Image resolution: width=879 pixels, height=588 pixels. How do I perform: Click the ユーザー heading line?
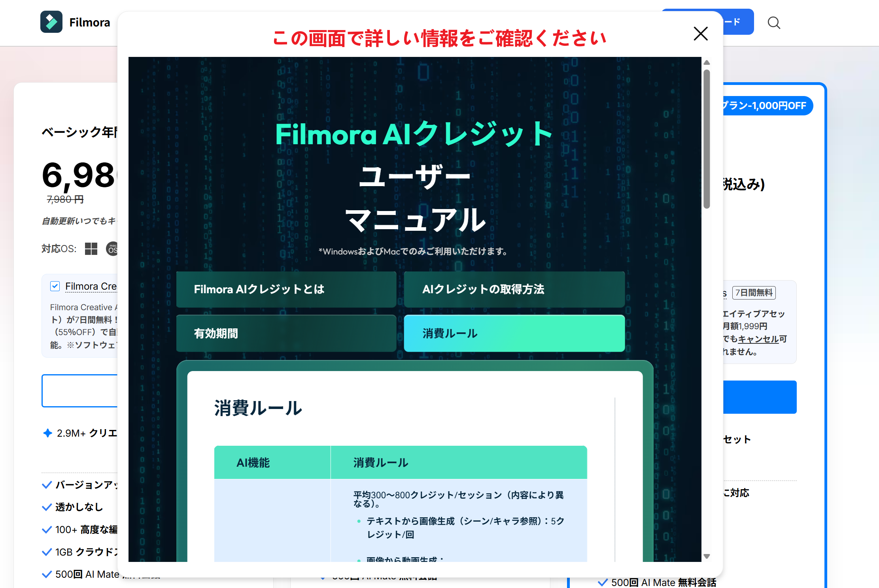pyautogui.click(x=414, y=176)
